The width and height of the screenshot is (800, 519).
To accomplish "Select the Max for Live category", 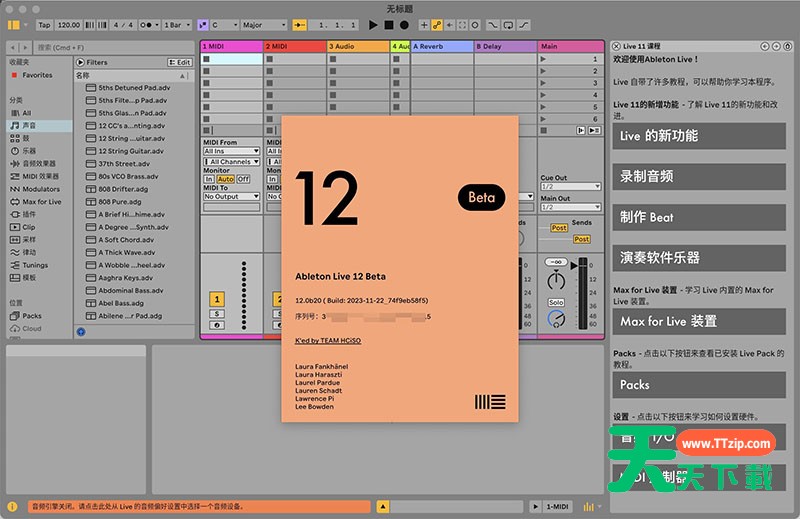I will 41,202.
